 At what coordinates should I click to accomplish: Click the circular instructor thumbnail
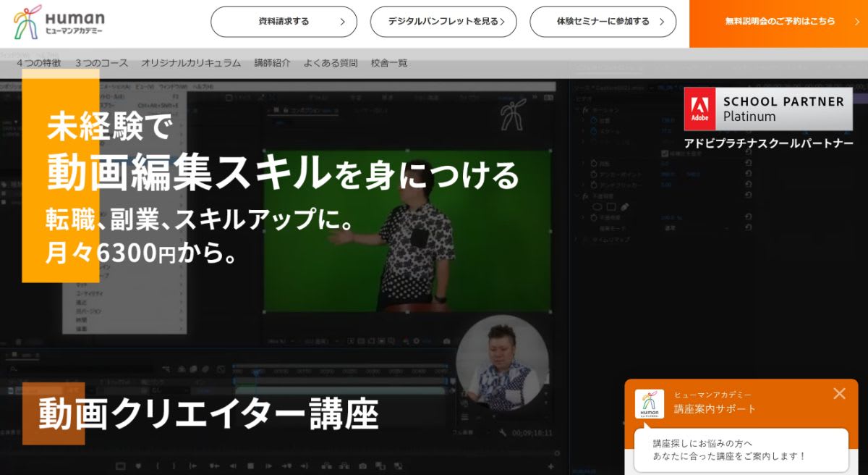(x=501, y=361)
